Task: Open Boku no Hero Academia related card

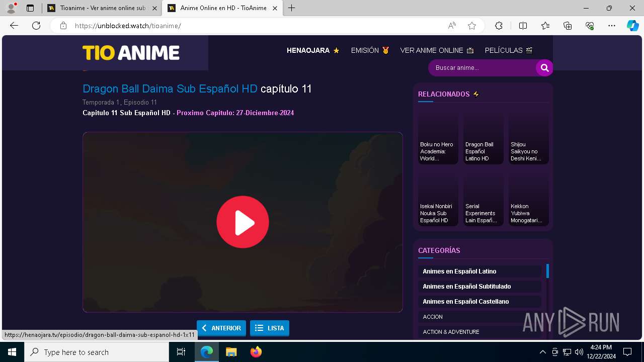Action: pyautogui.click(x=438, y=136)
